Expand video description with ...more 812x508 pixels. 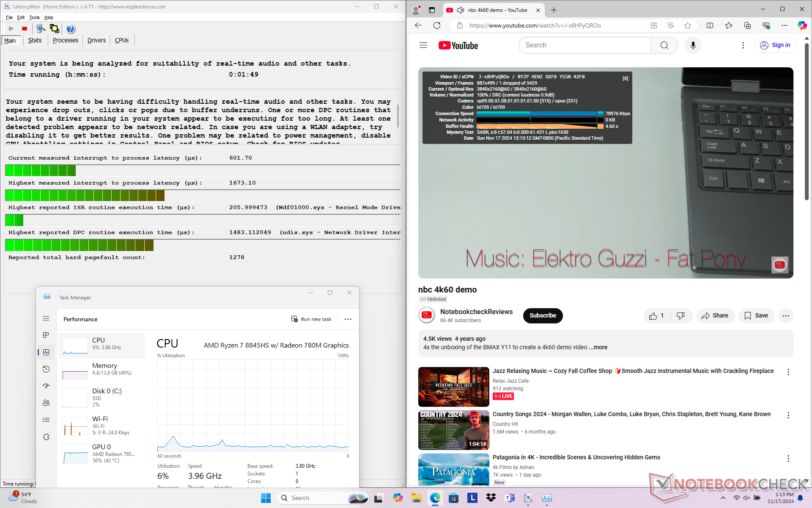598,347
